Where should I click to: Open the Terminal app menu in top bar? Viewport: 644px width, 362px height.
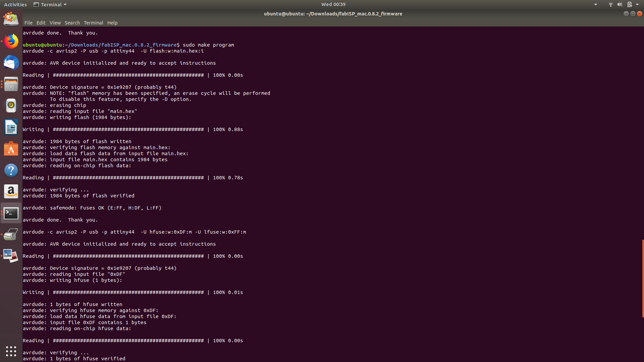point(50,4)
